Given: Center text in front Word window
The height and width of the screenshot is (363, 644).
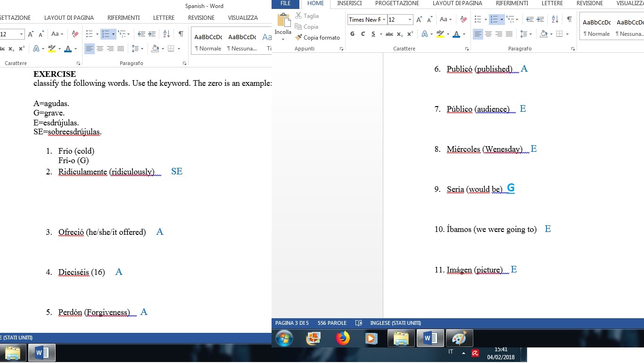Looking at the screenshot, I should pos(488,34).
